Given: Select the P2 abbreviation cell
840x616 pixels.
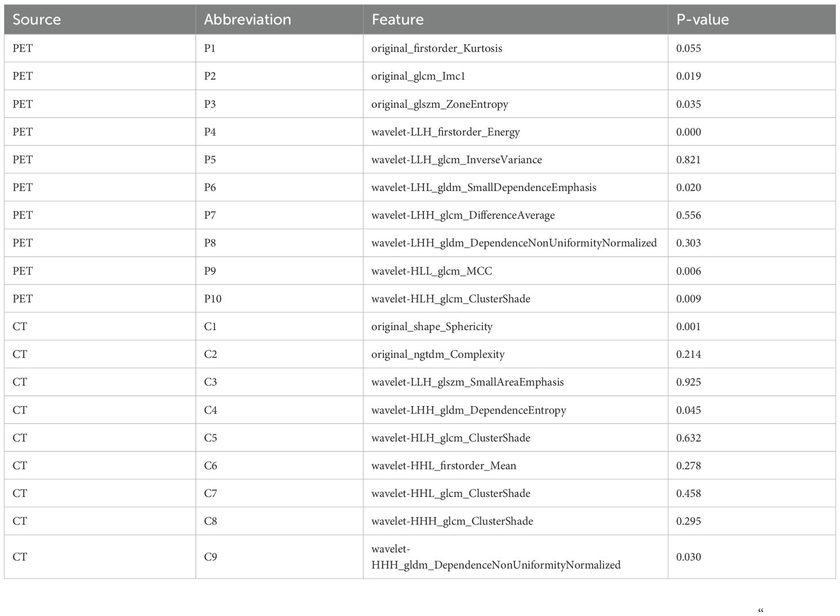Looking at the screenshot, I should (x=210, y=76).
